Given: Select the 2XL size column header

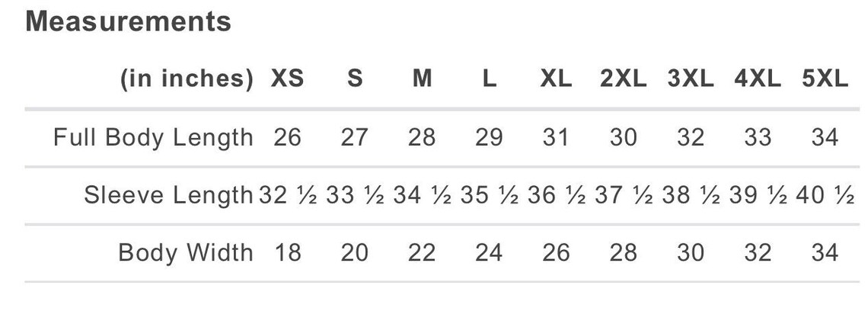Looking at the screenshot, I should (x=624, y=79).
